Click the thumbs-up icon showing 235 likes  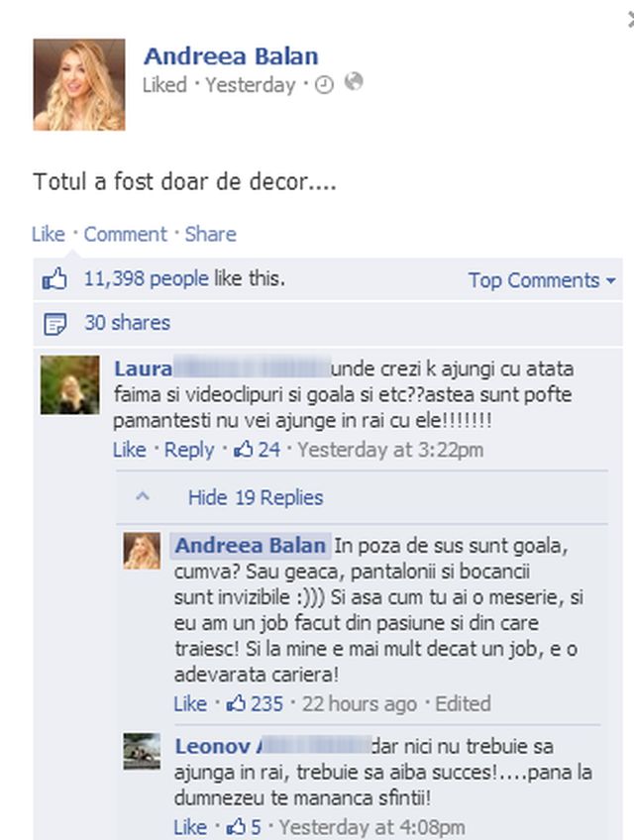[236, 703]
